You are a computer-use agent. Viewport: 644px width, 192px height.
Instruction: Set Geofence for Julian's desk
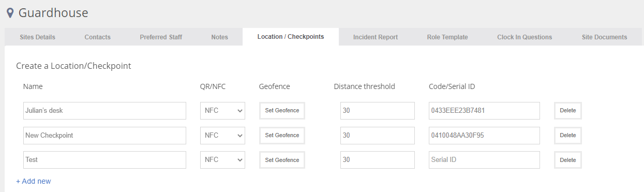(x=282, y=111)
